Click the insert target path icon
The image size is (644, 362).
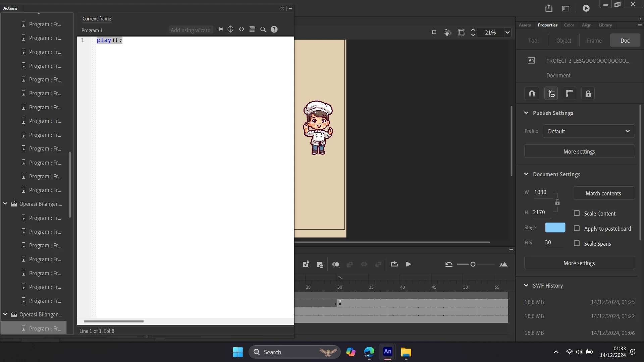pos(230,29)
